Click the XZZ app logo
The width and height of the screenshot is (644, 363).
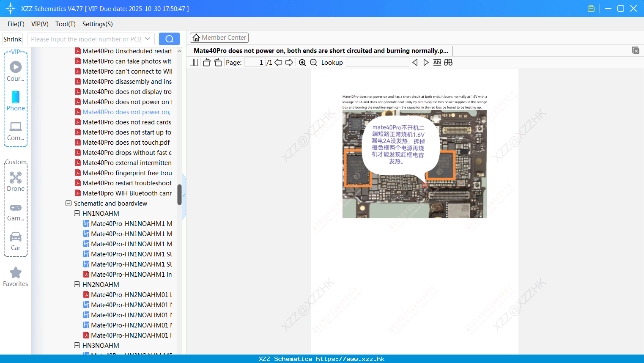[x=10, y=8]
